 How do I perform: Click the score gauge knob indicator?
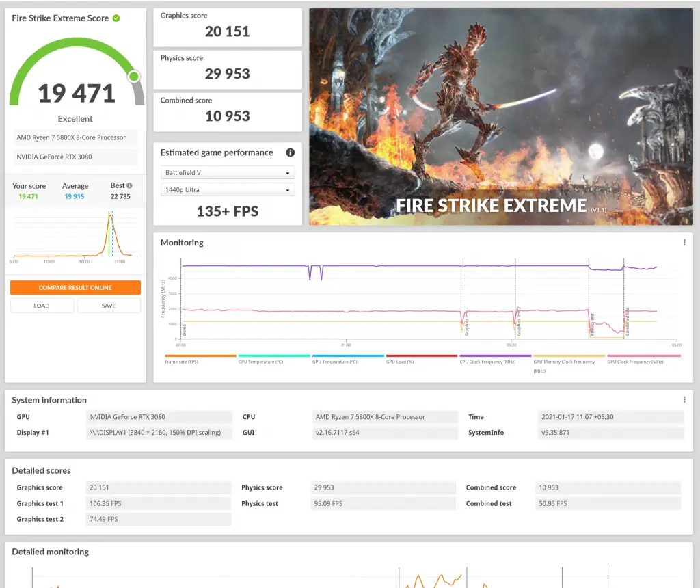[133, 77]
